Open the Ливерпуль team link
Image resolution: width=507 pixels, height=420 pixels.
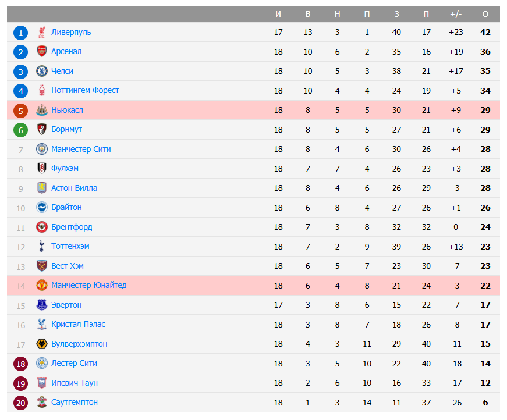click(x=71, y=33)
